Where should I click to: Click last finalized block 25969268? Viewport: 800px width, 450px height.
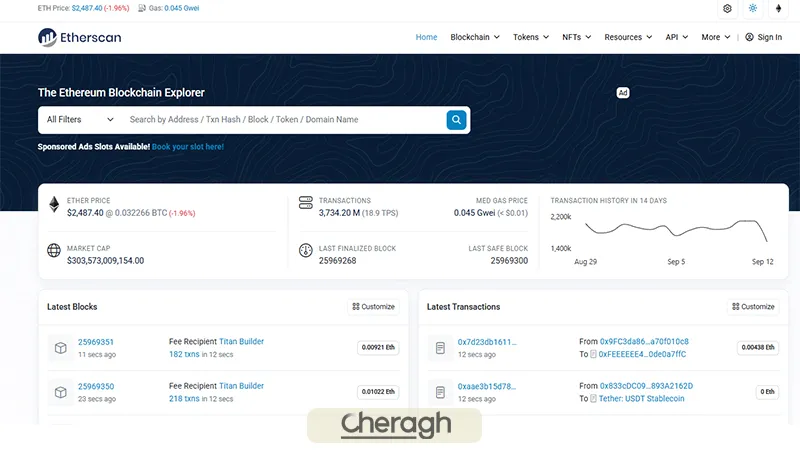coord(337,261)
